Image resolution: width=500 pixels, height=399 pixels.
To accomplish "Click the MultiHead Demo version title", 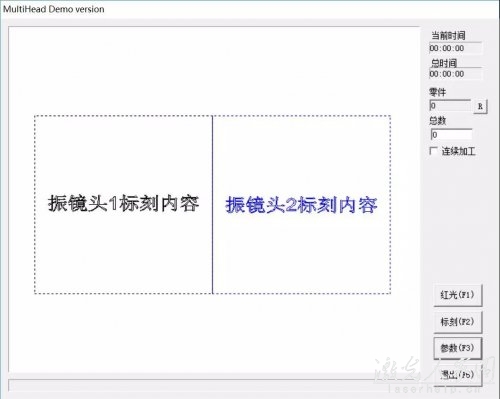I will tap(54, 9).
